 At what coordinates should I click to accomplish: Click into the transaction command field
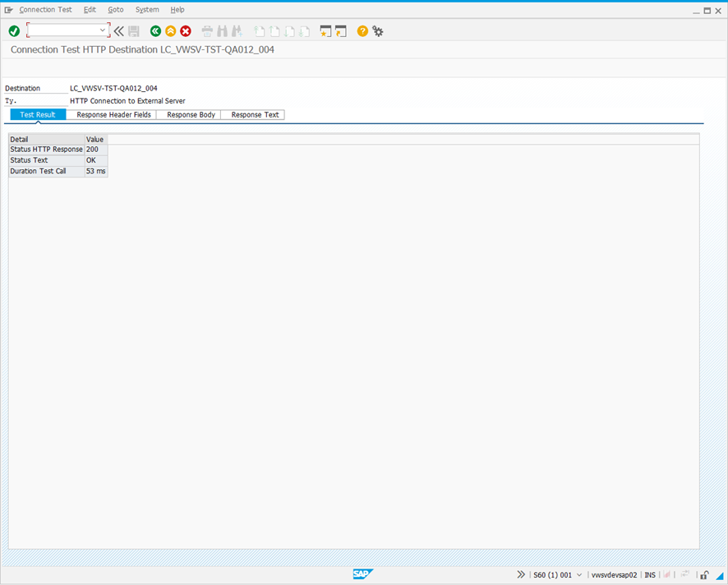64,30
